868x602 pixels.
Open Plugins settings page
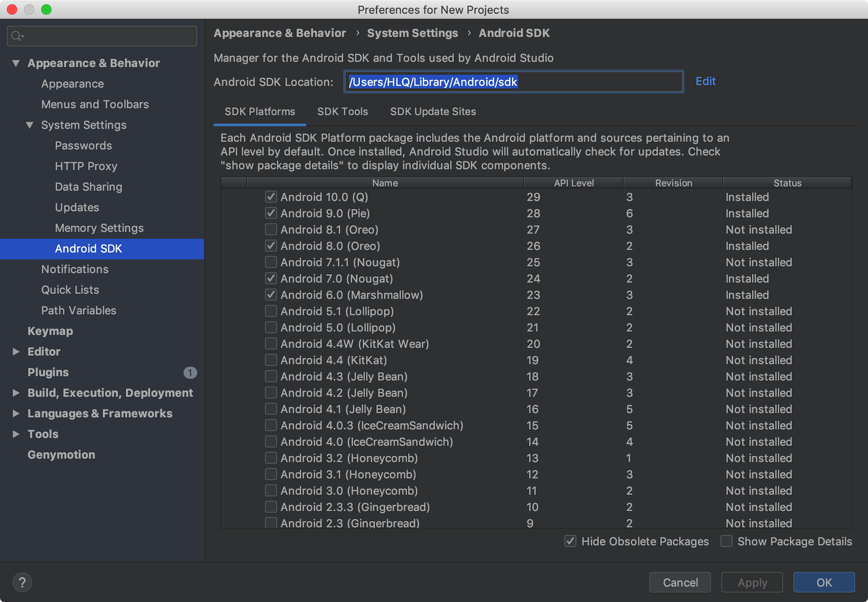[x=48, y=373]
